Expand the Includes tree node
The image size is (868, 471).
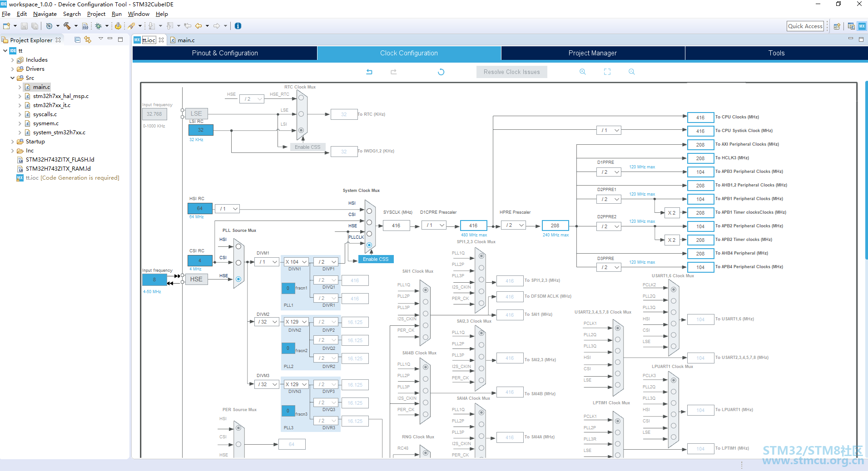click(12, 60)
